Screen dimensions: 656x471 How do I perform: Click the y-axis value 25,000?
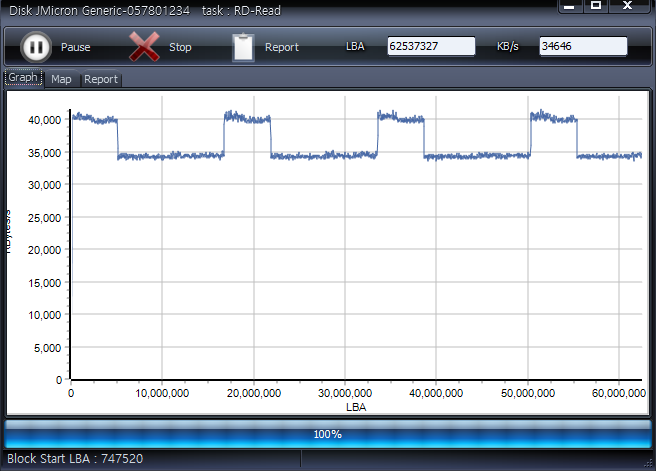coord(44,218)
